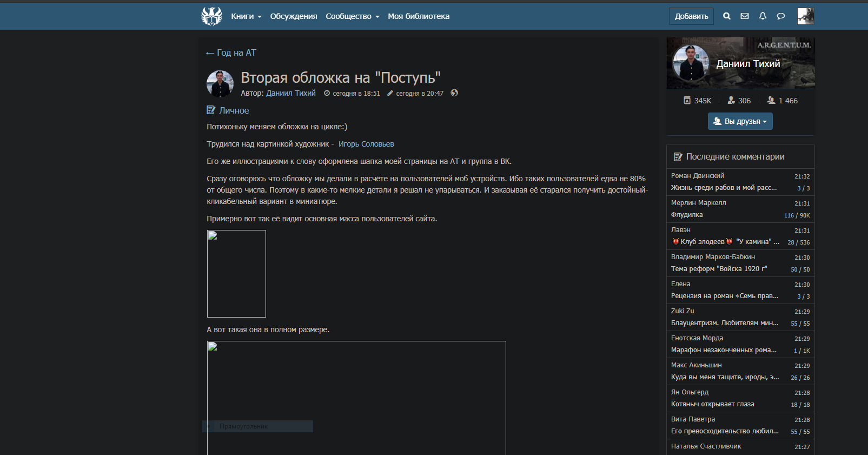Viewport: 868px width, 455px height.
Task: Click the globe visibility icon near post date
Action: coord(454,93)
